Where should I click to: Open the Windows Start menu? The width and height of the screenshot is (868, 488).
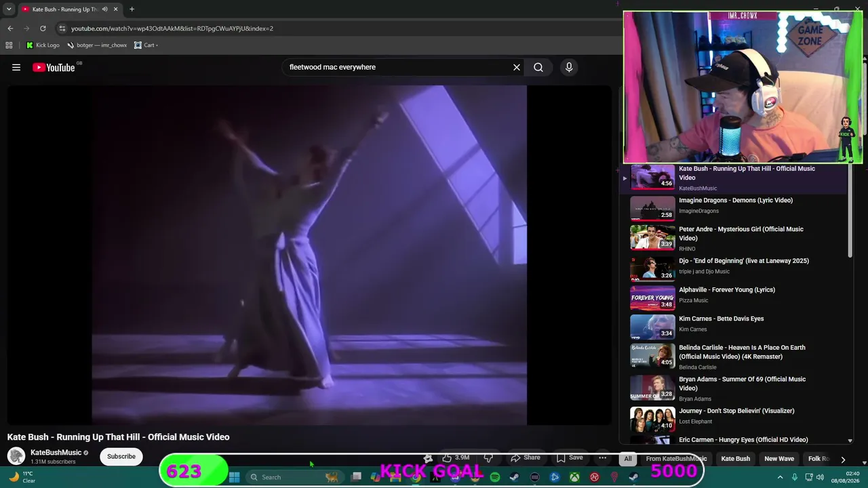[234, 477]
